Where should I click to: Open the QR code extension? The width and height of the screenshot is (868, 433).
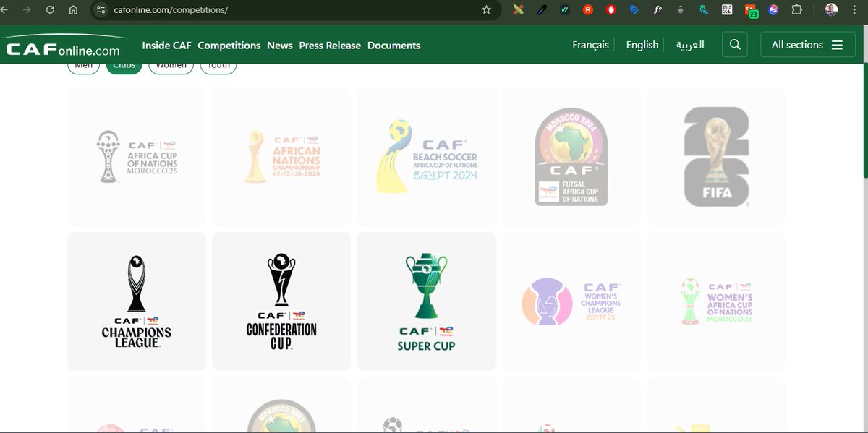[727, 10]
